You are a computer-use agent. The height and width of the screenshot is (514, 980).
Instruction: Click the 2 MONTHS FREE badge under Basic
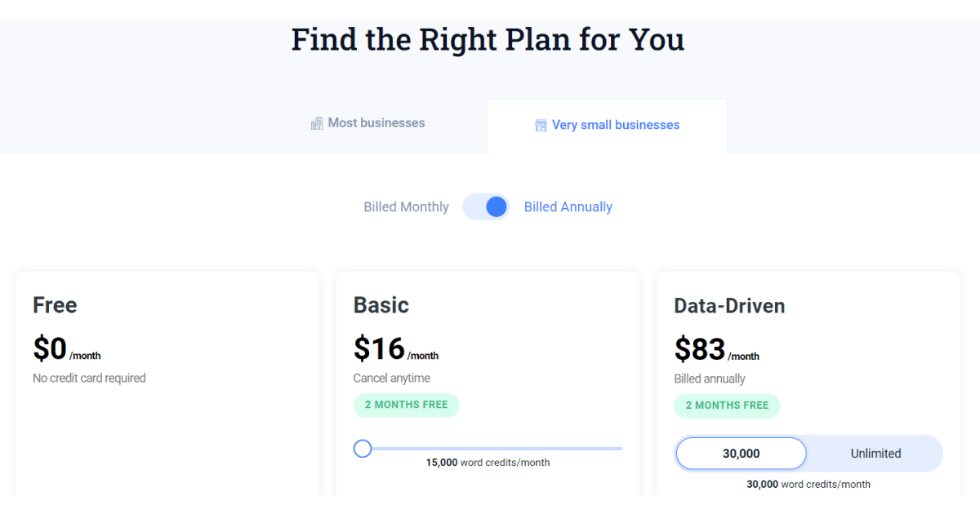click(x=406, y=405)
